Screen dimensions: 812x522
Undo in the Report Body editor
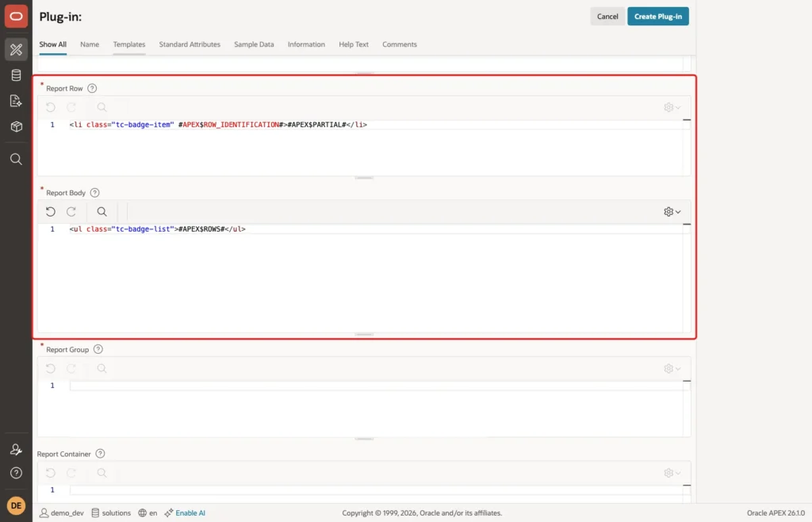50,212
